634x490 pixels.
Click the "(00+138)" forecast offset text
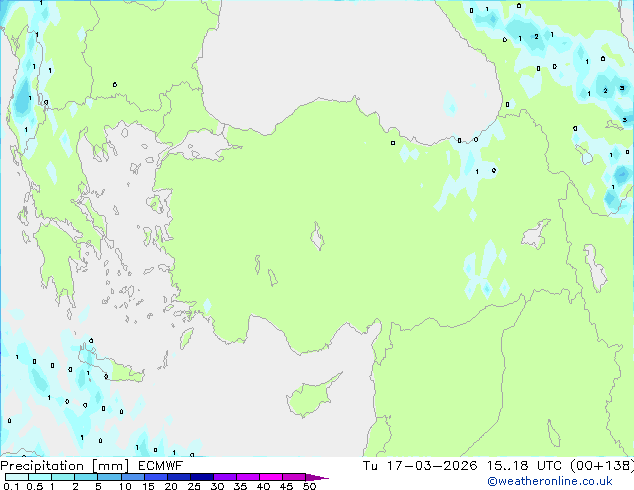click(x=602, y=466)
